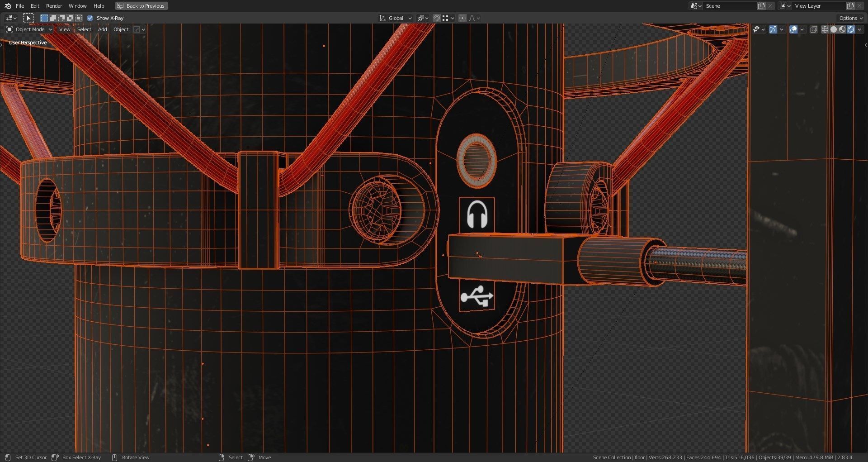This screenshot has width=868, height=462.
Task: Switch to solid viewport shading
Action: [834, 29]
